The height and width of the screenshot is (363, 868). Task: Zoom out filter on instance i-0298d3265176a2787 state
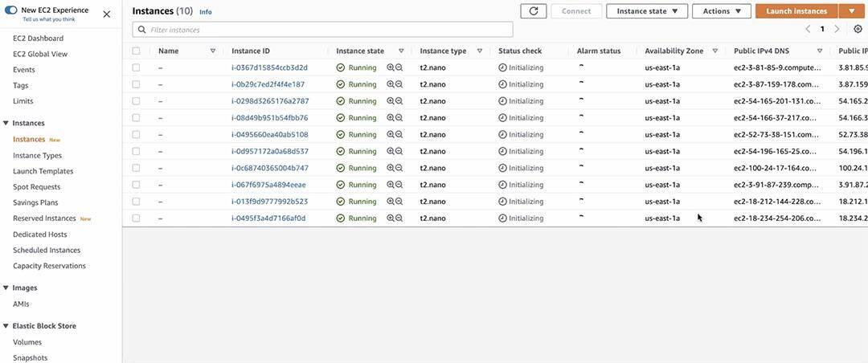[x=399, y=101]
